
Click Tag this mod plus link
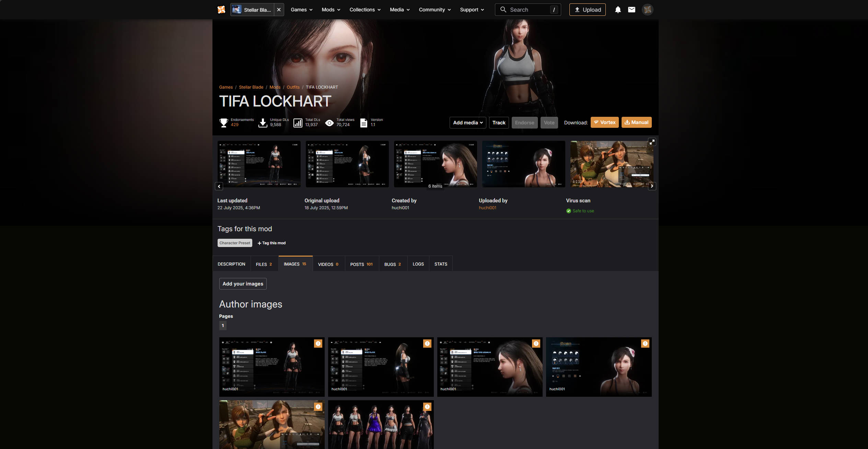coord(271,243)
